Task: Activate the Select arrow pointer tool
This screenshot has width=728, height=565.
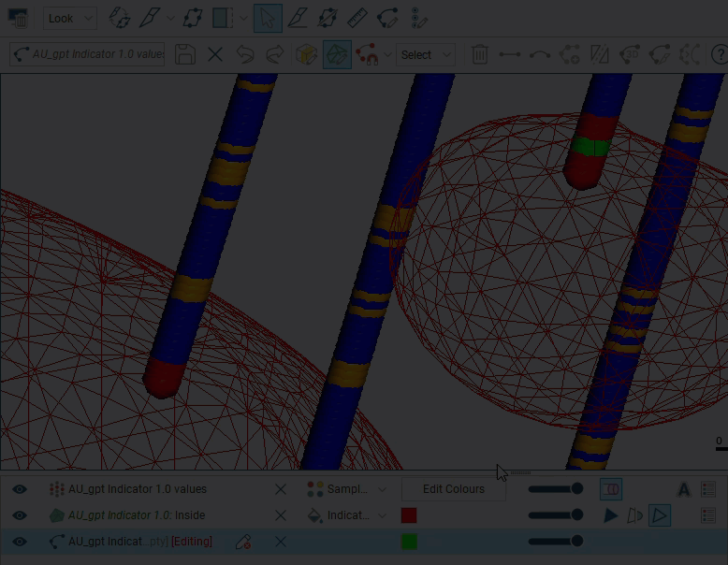Action: pyautogui.click(x=268, y=18)
